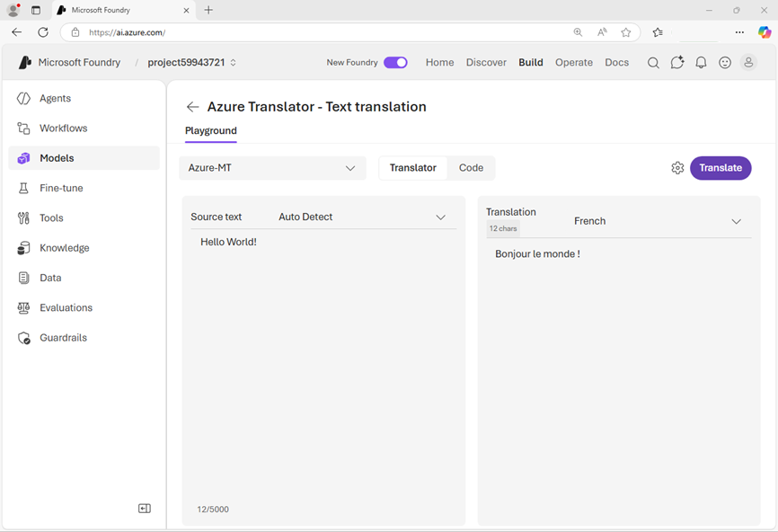This screenshot has width=778, height=532.
Task: Open the Copilot icon in browser
Action: coord(765,32)
